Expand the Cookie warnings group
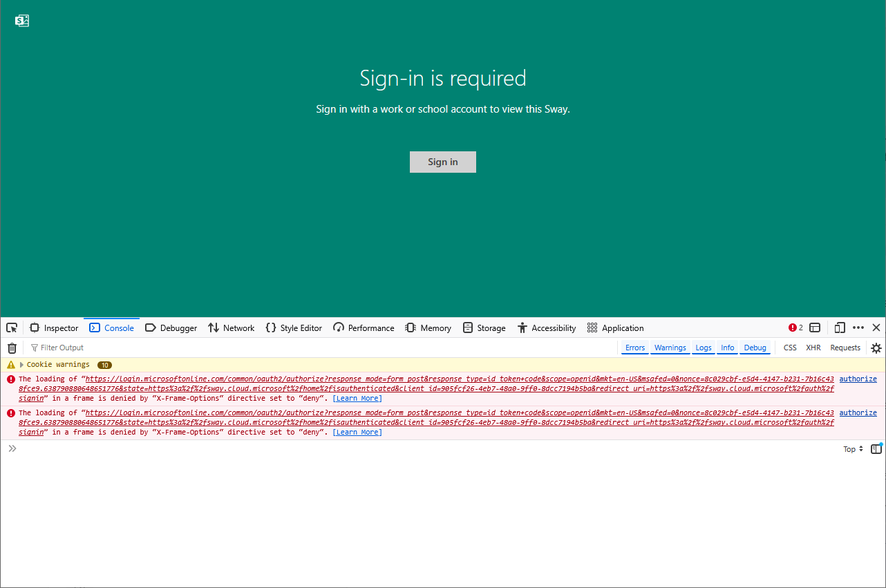Viewport: 886px width, 588px height. (x=21, y=364)
